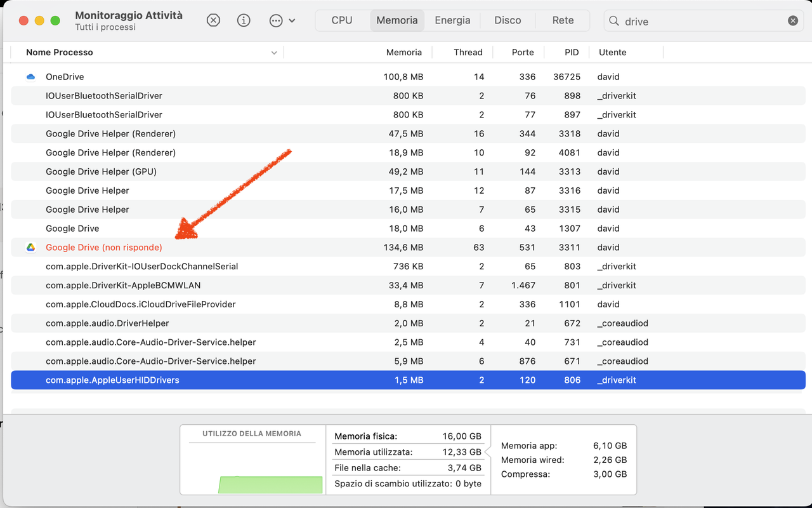The width and height of the screenshot is (812, 508).
Task: Click Memoria wired 2,26 GB entry
Action: pyautogui.click(x=564, y=460)
